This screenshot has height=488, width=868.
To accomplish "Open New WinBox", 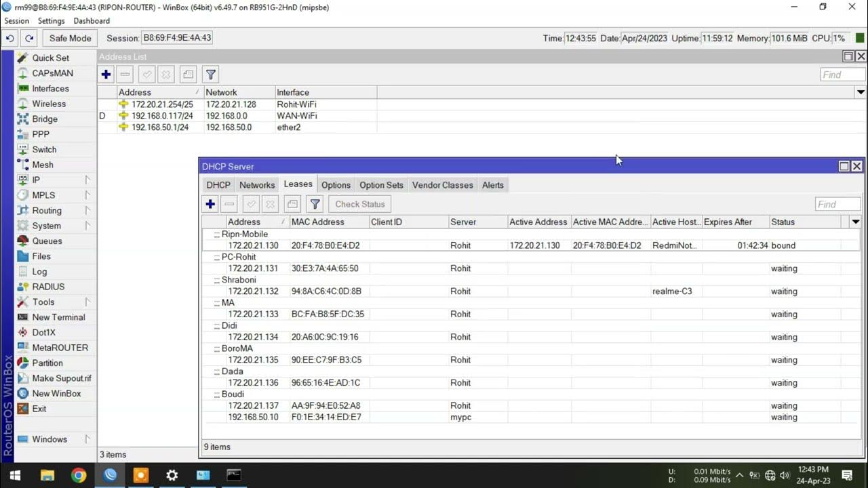I will [x=56, y=394].
